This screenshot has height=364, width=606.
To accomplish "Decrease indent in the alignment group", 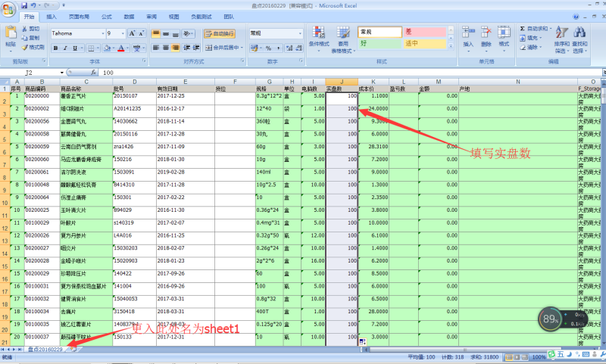I will click(187, 48).
